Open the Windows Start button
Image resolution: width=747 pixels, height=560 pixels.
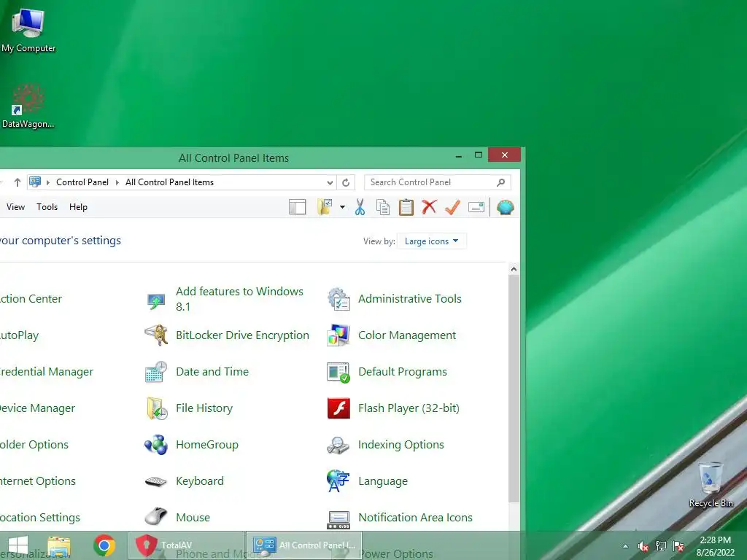pos(18,545)
